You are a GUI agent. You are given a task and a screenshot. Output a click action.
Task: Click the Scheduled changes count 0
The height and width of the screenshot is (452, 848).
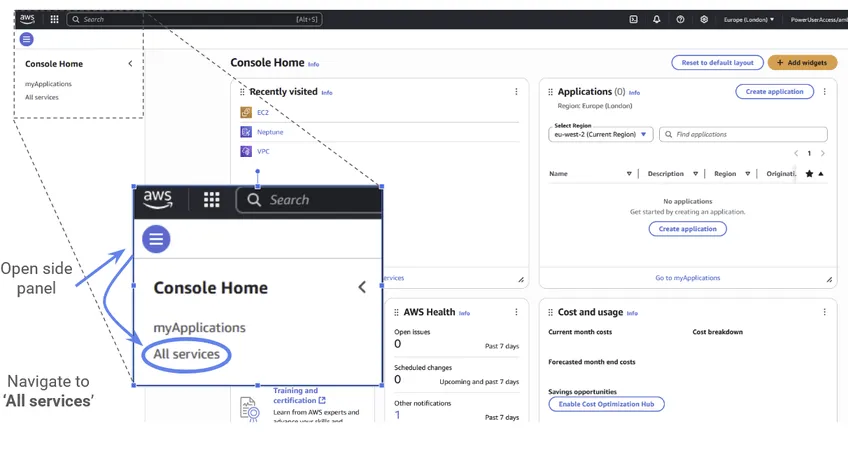[x=398, y=380]
